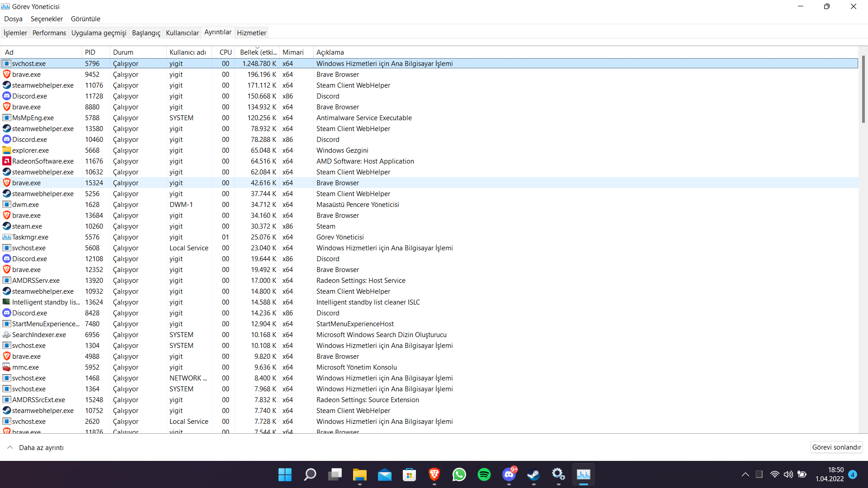Open WhatsApp from the taskbar
Screen dimensions: 868x488
(459, 474)
